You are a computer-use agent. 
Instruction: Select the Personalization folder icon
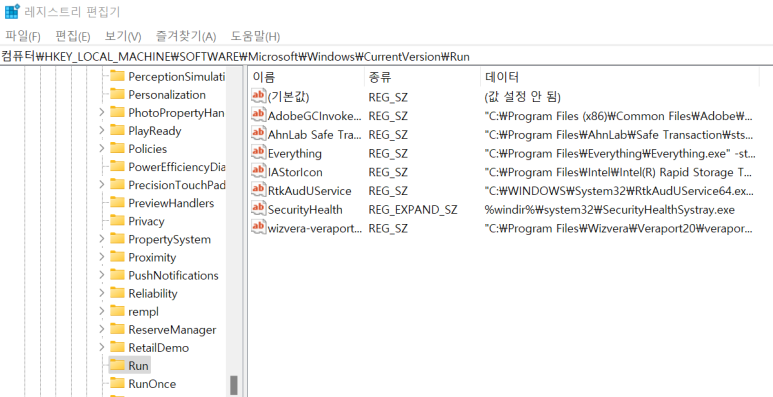point(117,94)
